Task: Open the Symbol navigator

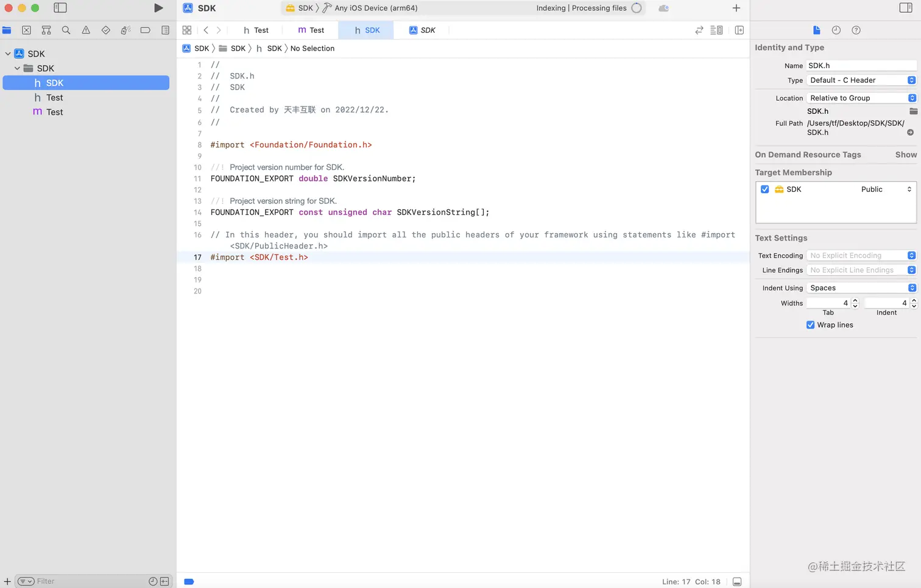Action: coord(46,30)
